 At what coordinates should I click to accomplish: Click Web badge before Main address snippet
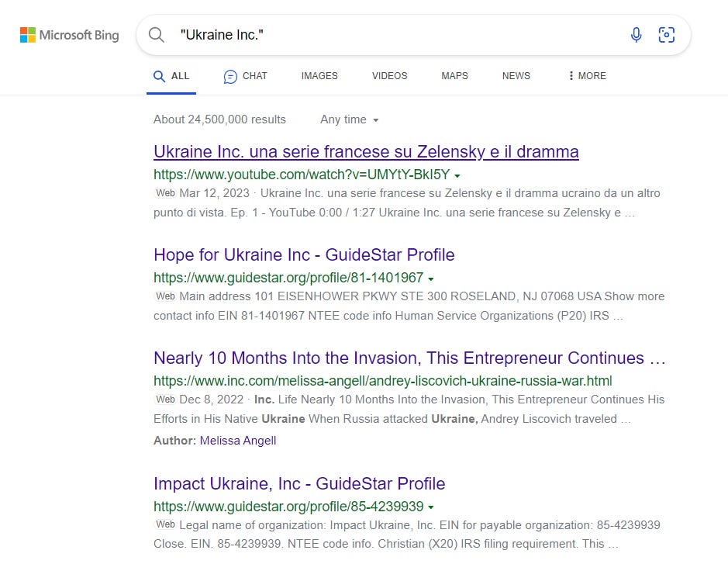165,296
